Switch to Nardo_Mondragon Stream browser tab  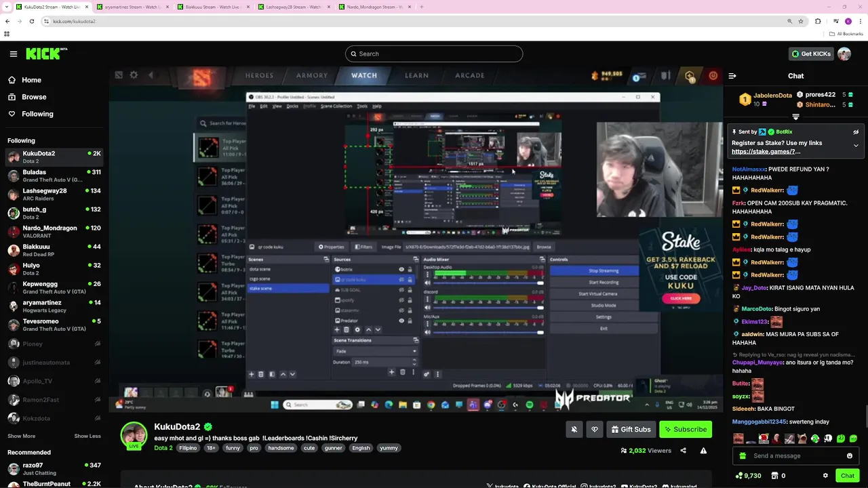click(374, 7)
